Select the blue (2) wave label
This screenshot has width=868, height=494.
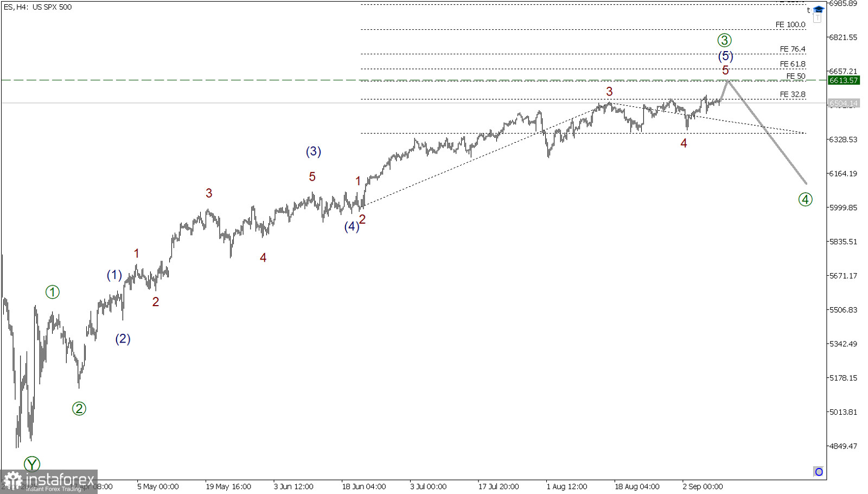(123, 339)
